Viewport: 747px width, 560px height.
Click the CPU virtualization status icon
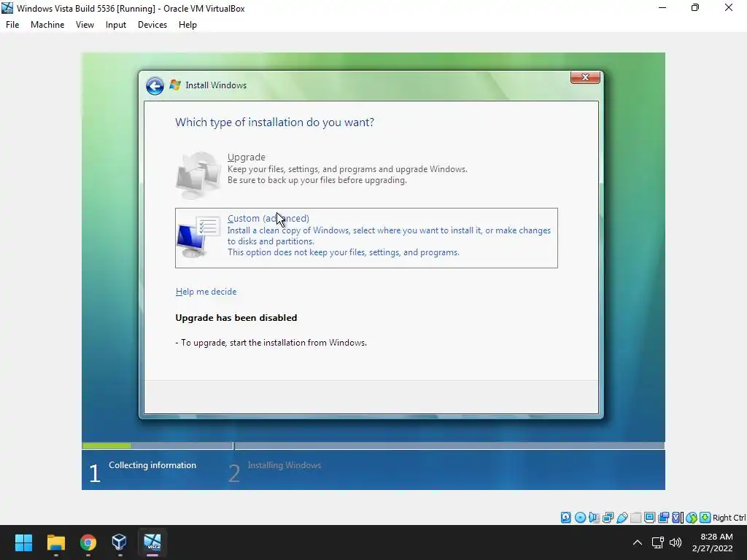(678, 518)
